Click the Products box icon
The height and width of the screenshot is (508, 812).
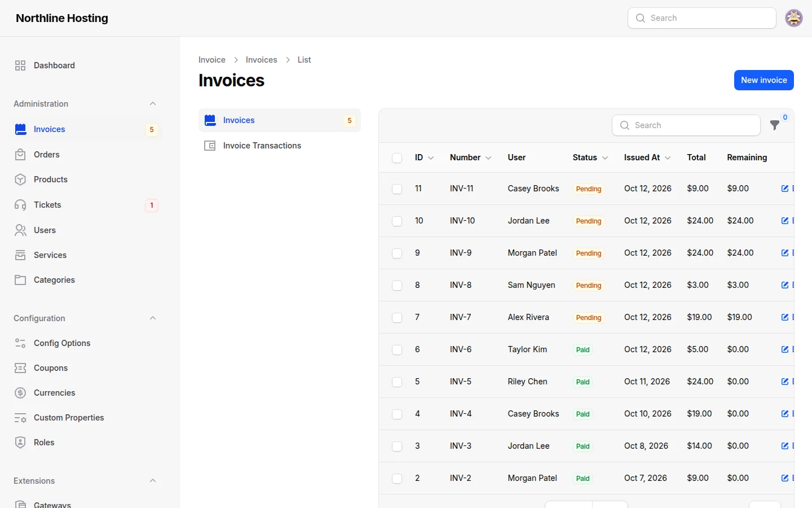click(20, 179)
